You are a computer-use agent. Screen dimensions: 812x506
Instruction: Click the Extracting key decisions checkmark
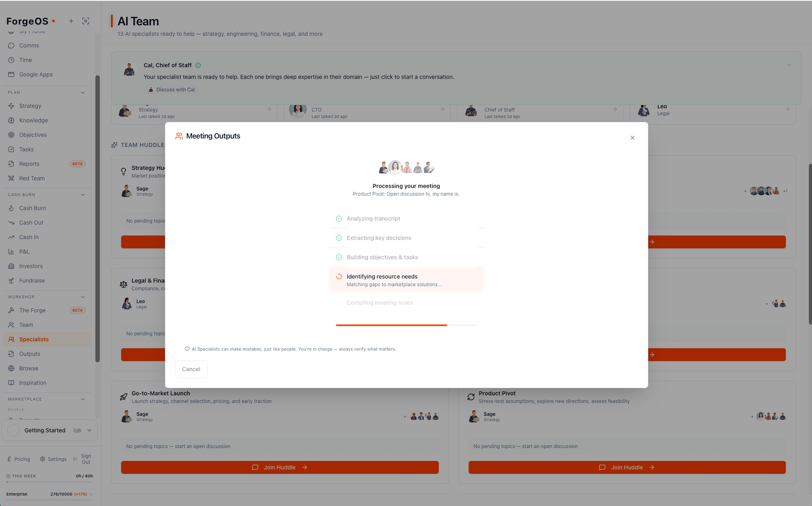click(339, 238)
